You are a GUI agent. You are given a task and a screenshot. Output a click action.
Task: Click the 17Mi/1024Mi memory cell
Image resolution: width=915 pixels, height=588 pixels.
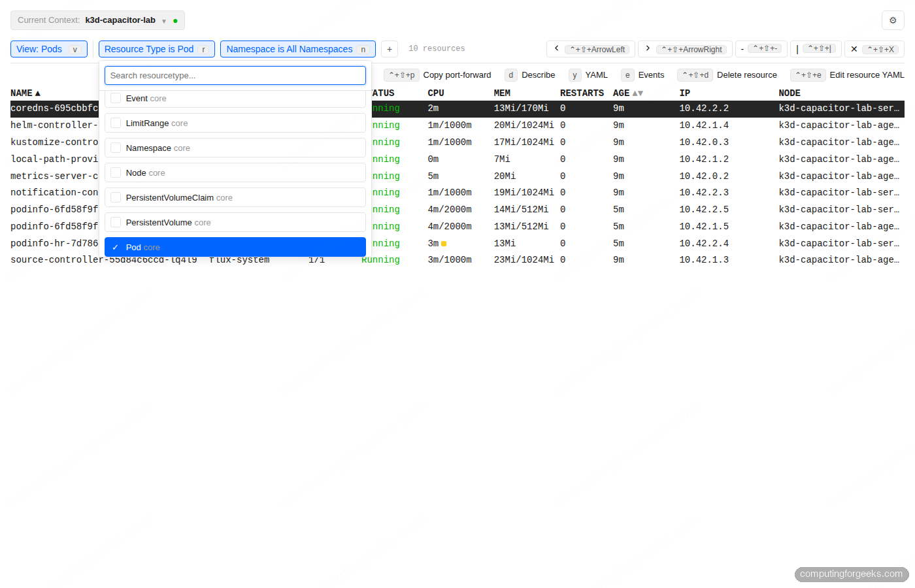point(524,142)
